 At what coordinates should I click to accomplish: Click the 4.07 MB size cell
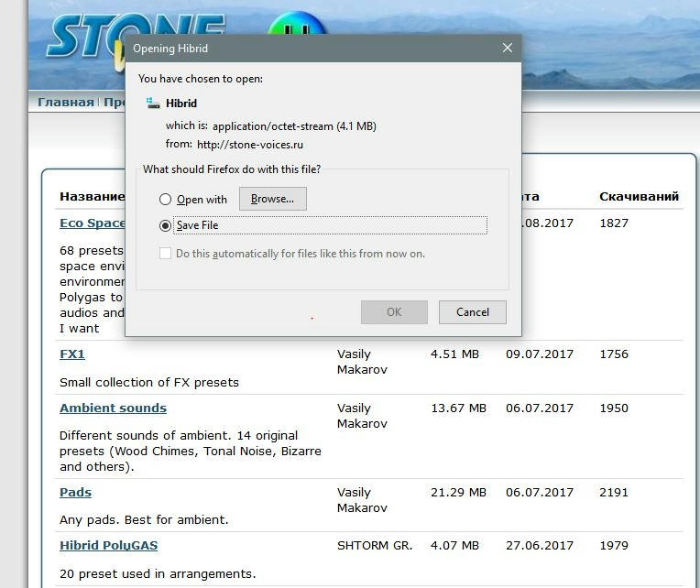tap(454, 546)
